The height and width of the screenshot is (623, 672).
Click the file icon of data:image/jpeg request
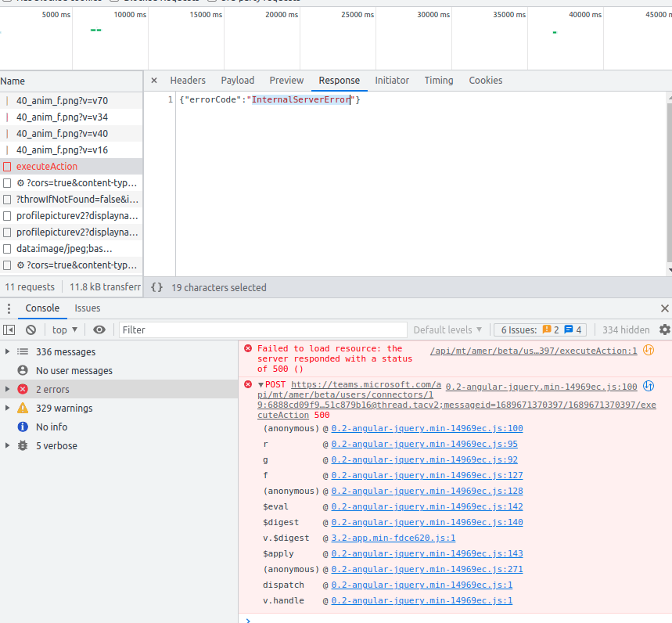[7, 249]
